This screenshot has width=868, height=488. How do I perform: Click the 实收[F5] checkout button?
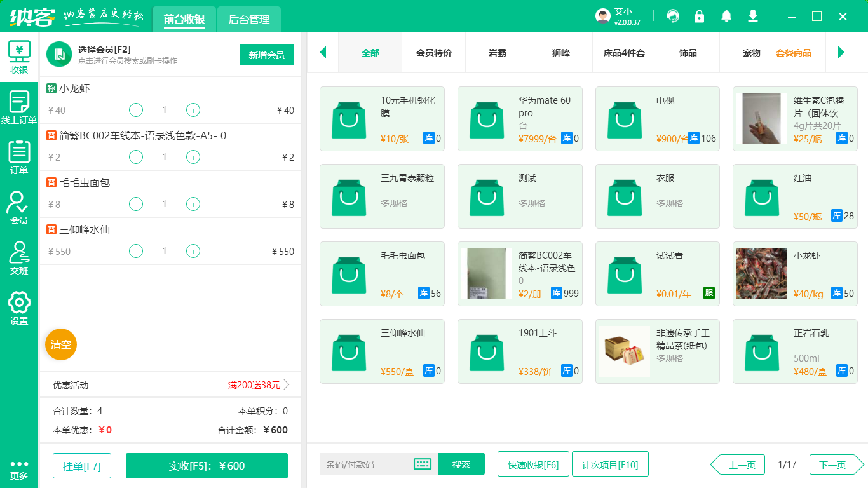(207, 466)
